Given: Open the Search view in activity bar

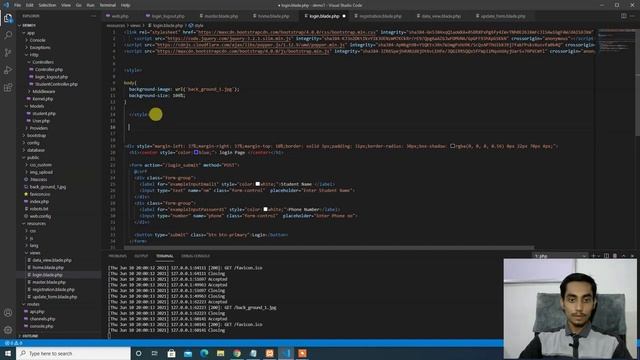Looking at the screenshot, I should click(x=8, y=35).
